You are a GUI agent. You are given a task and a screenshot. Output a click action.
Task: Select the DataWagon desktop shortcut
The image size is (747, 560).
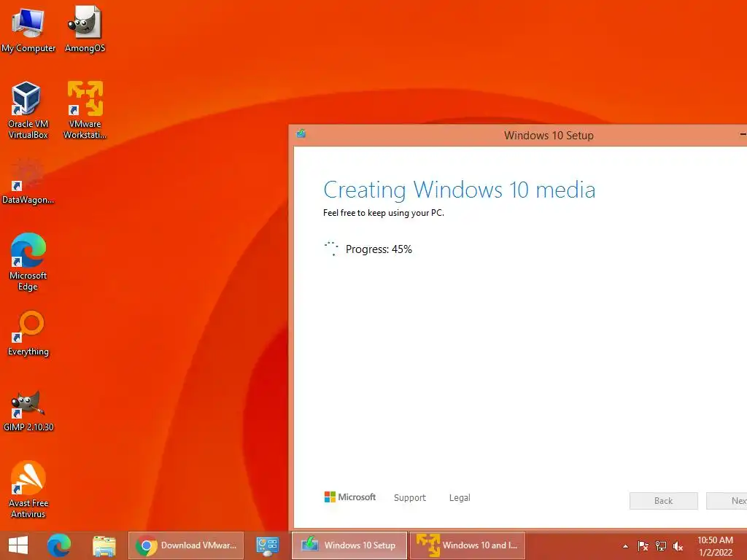tap(28, 182)
